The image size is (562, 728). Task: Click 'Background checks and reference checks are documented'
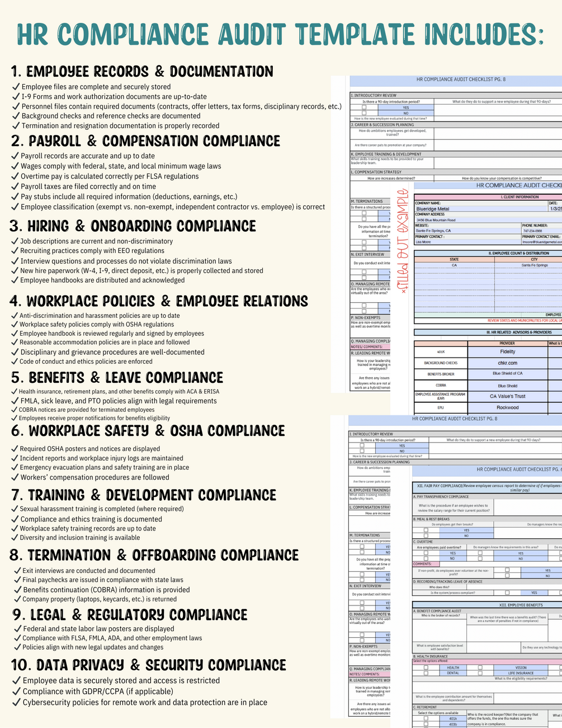[111, 116]
